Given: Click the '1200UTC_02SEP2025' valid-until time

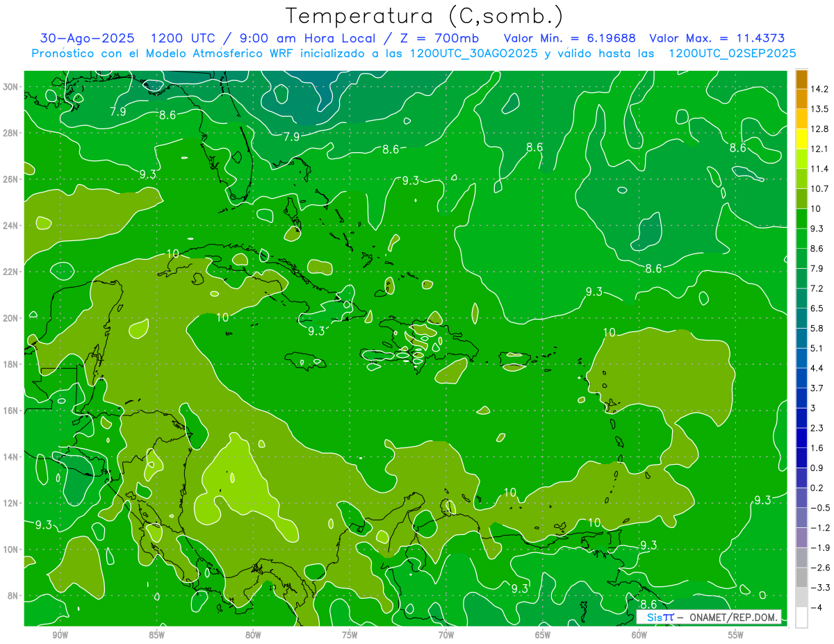Looking at the screenshot, I should coord(732,53).
